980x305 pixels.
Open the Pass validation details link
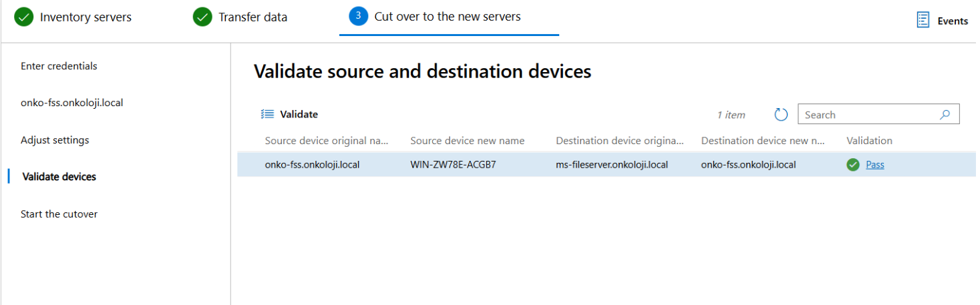875,165
